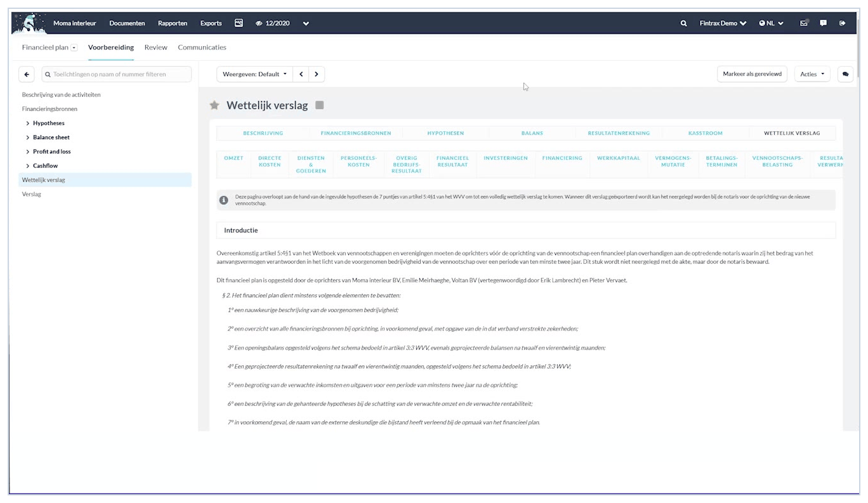Open the Rapporten menu
This screenshot has height=503, width=868.
(173, 23)
